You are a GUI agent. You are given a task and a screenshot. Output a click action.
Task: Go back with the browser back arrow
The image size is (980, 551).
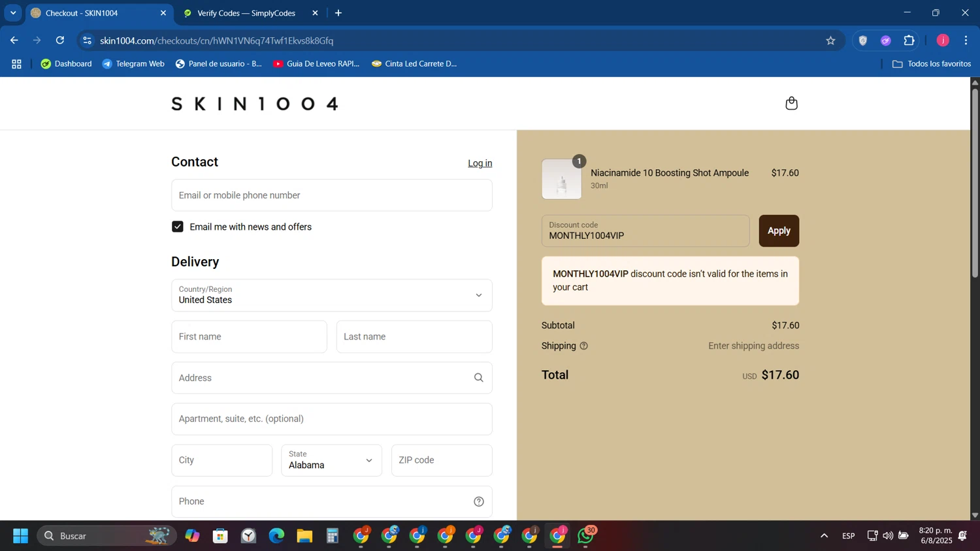coord(14,40)
